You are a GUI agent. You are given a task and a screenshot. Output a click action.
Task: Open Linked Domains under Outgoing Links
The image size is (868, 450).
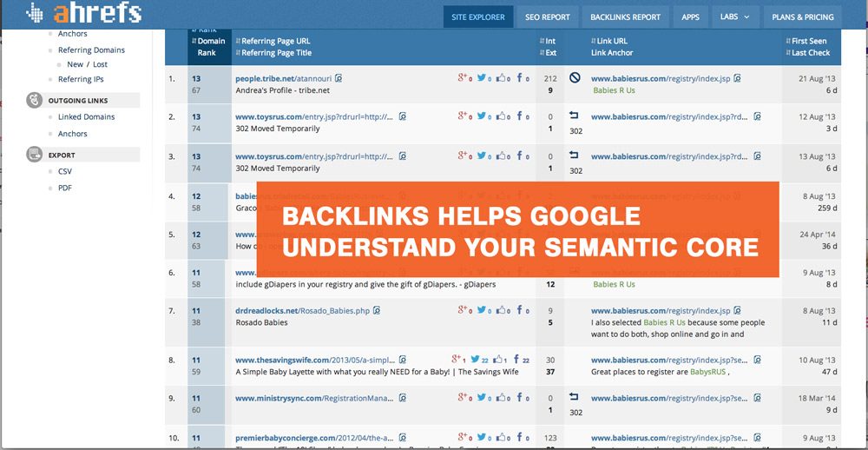click(86, 117)
